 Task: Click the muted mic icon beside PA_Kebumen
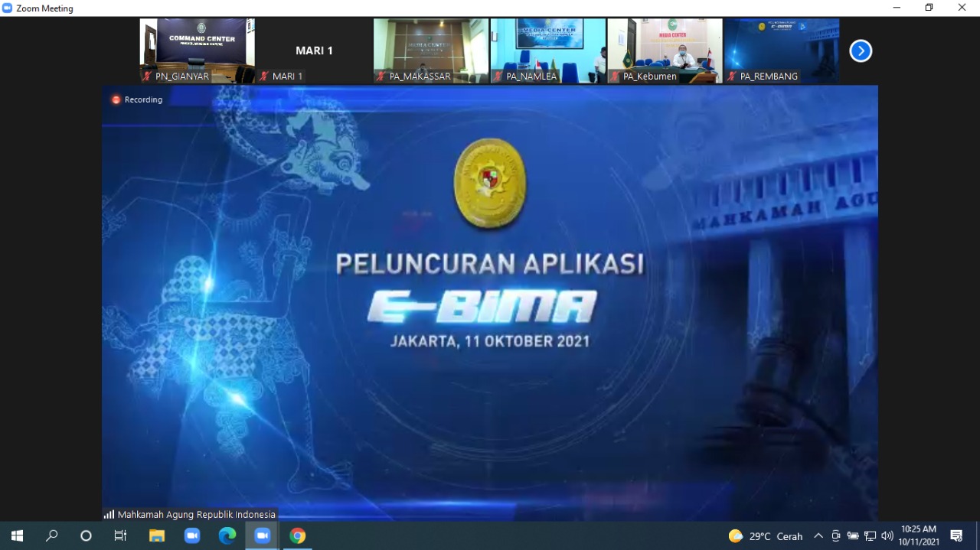[x=615, y=76]
